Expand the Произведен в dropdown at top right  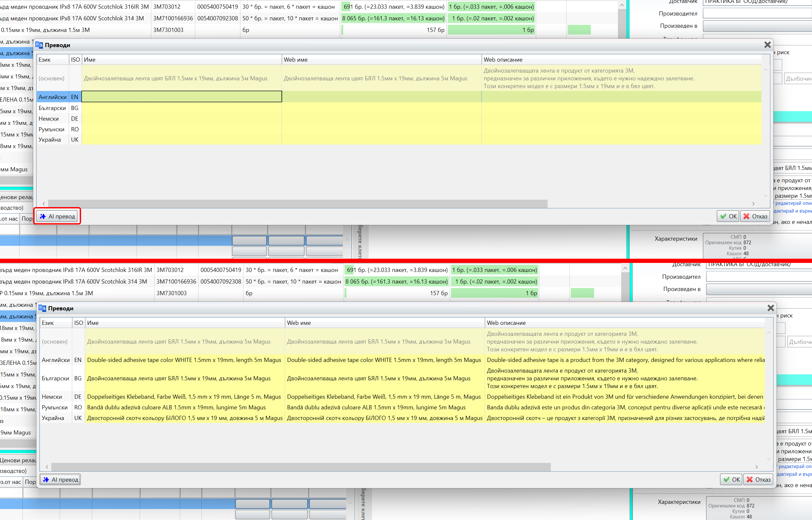757,26
